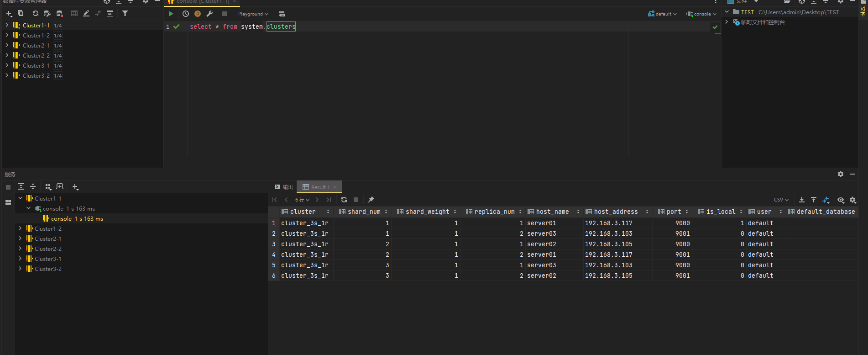Click the hide Services panel minus icon
The image size is (868, 355).
(x=852, y=174)
